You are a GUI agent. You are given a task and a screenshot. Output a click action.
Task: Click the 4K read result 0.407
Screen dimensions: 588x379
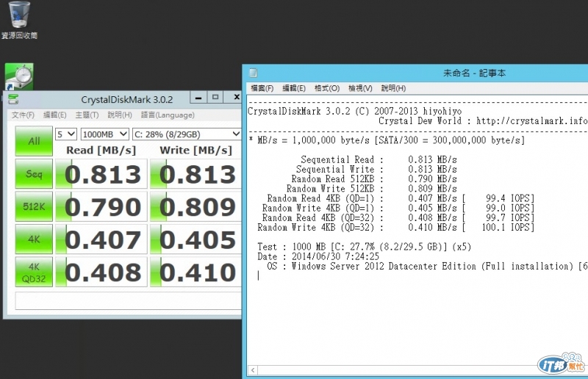(x=101, y=239)
